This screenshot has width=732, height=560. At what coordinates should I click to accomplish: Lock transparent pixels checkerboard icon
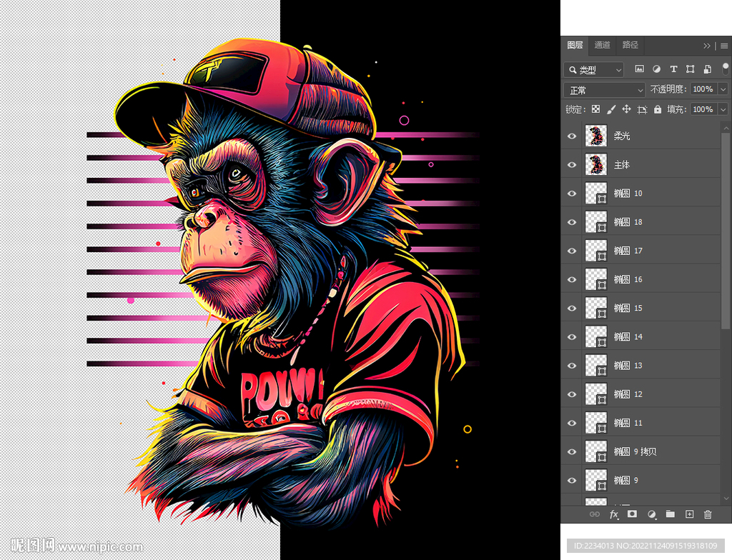coord(595,109)
